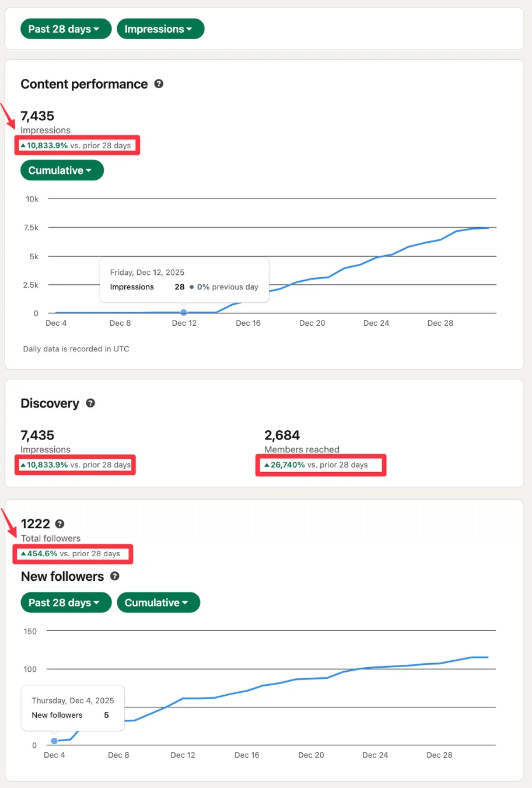Click the Dec 20 axis label on impressions chart
532x788 pixels.
(312, 323)
